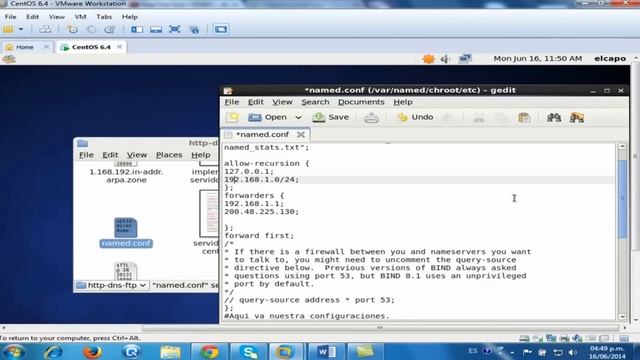Click the line 192.168.1.0/24; in editor
This screenshot has width=640, height=360.
[x=261, y=180]
